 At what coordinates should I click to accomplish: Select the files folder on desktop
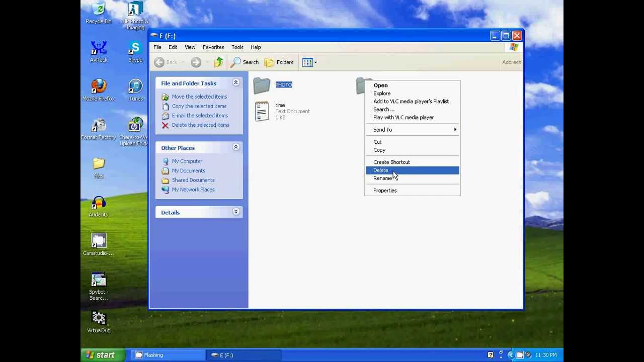click(x=99, y=168)
